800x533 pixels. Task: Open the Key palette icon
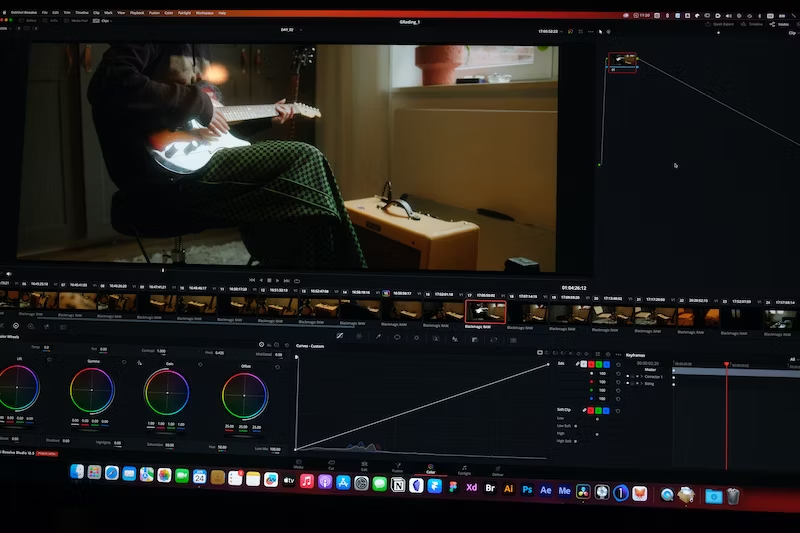point(474,339)
